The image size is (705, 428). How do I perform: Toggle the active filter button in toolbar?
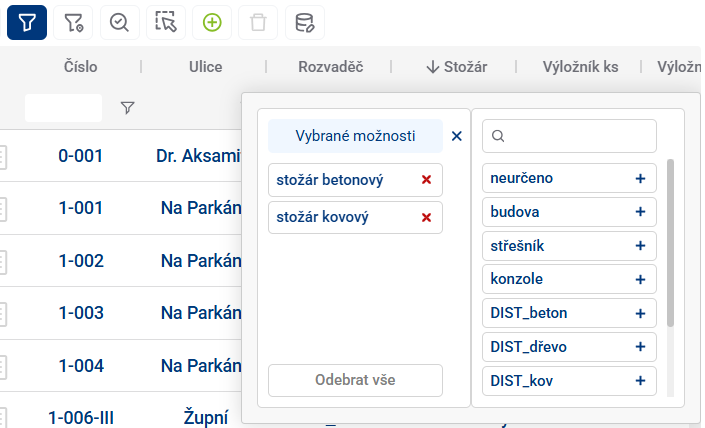click(x=27, y=21)
